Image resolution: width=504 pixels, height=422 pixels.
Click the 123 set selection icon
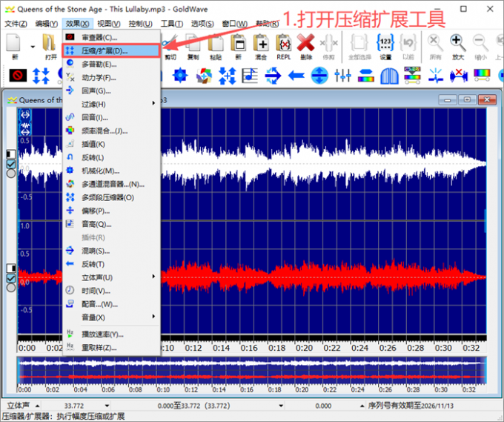[x=385, y=43]
